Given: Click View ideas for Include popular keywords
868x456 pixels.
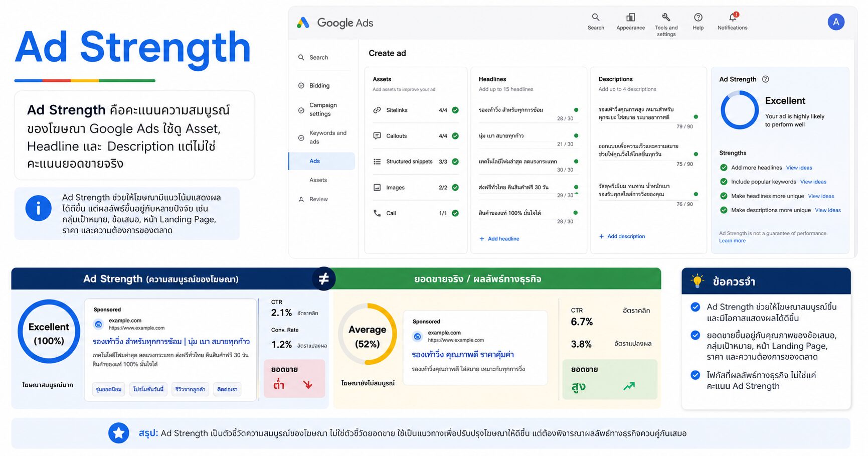Looking at the screenshot, I should (x=813, y=182).
